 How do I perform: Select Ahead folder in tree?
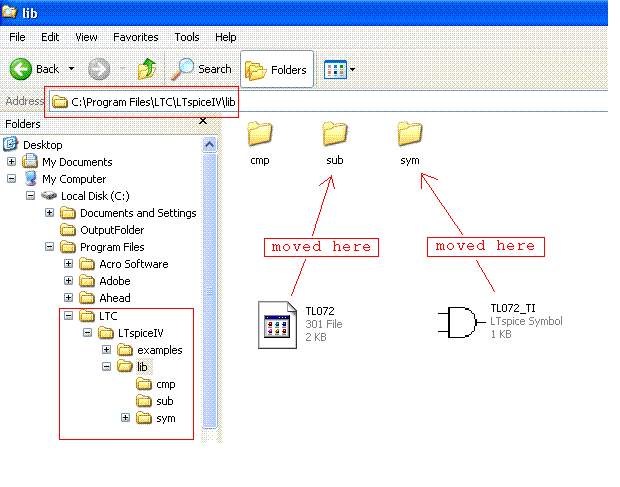tap(115, 298)
